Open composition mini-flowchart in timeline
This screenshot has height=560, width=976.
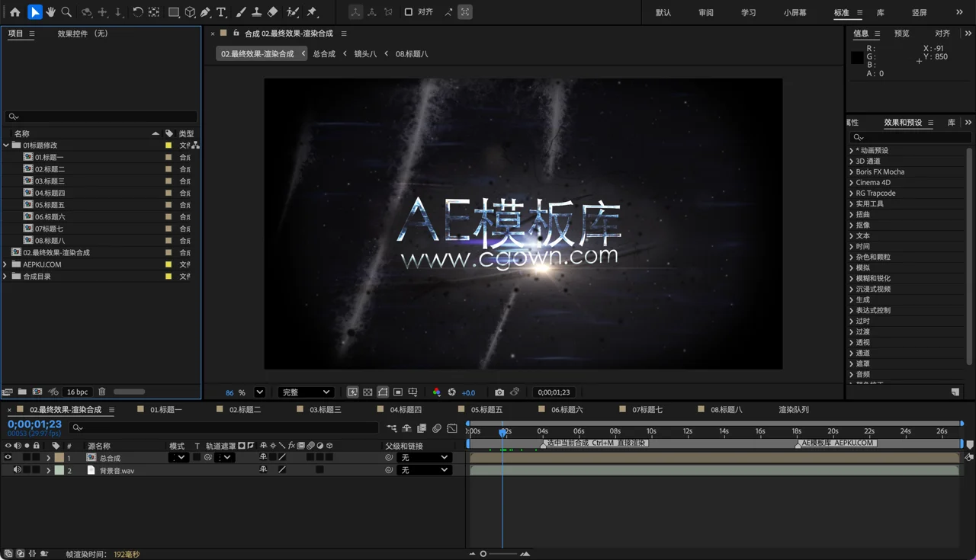(x=391, y=428)
